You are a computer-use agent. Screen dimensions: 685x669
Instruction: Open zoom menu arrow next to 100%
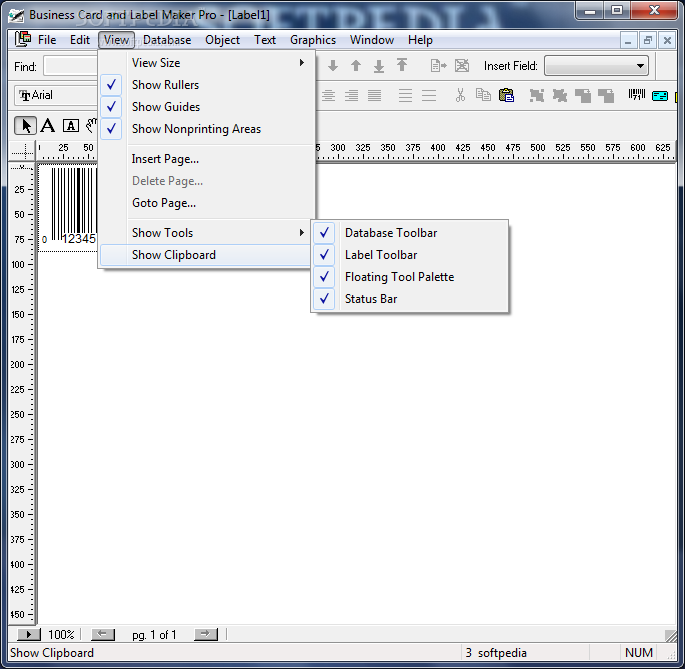pos(29,634)
